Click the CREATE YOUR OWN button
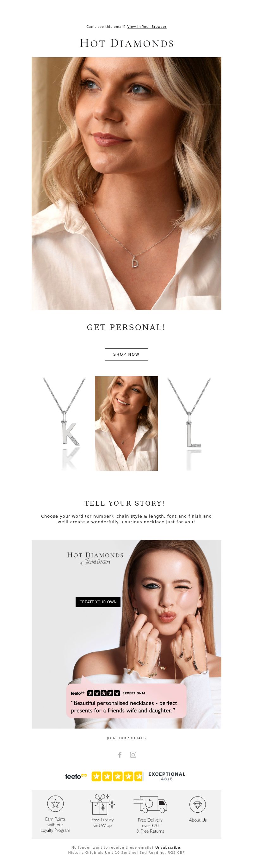The height and width of the screenshot is (868, 253). tap(98, 602)
